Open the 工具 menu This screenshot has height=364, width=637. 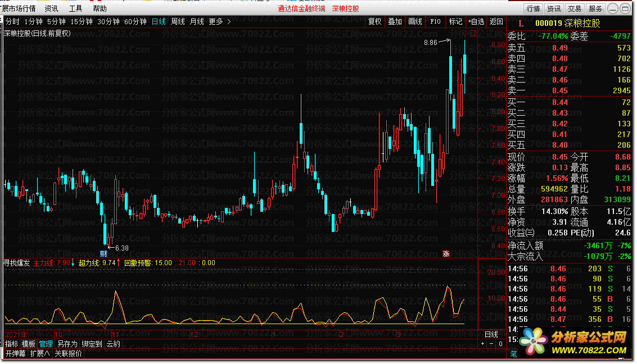click(75, 8)
